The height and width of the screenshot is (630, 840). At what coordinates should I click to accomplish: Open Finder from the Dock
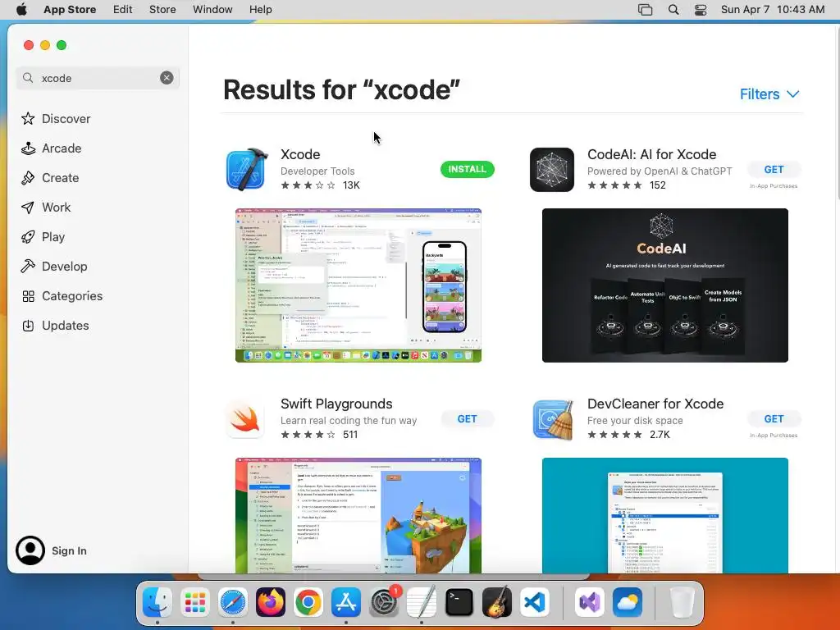(x=157, y=602)
